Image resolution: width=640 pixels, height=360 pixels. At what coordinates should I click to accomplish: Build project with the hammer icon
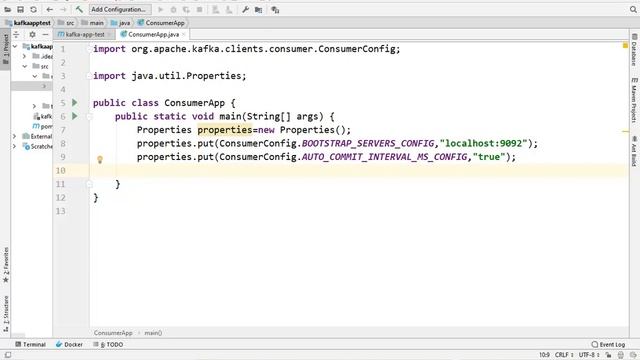pos(79,9)
